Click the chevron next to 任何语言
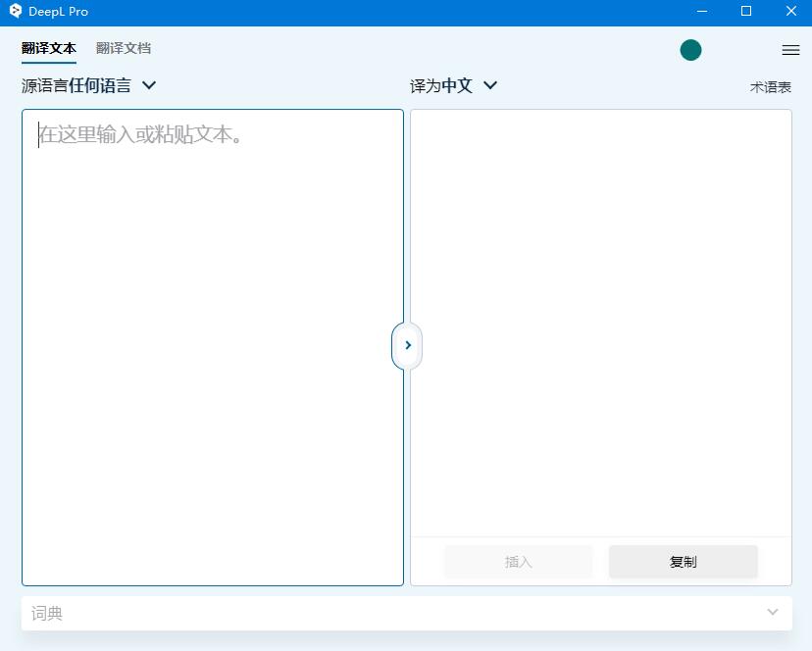 (x=148, y=85)
